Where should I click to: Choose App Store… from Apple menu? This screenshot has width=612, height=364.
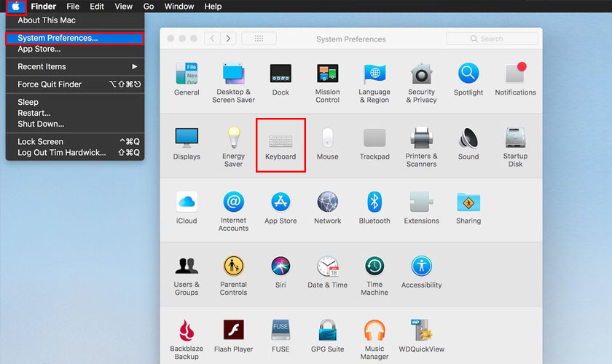75,50
